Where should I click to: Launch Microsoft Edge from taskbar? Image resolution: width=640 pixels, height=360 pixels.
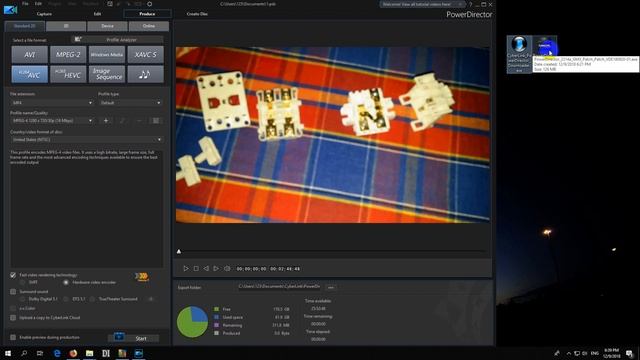click(x=57, y=353)
